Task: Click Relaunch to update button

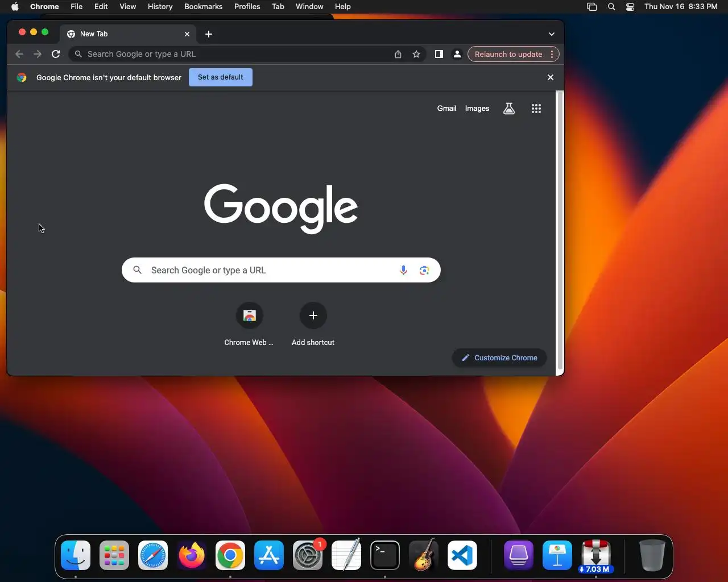Action: point(508,54)
